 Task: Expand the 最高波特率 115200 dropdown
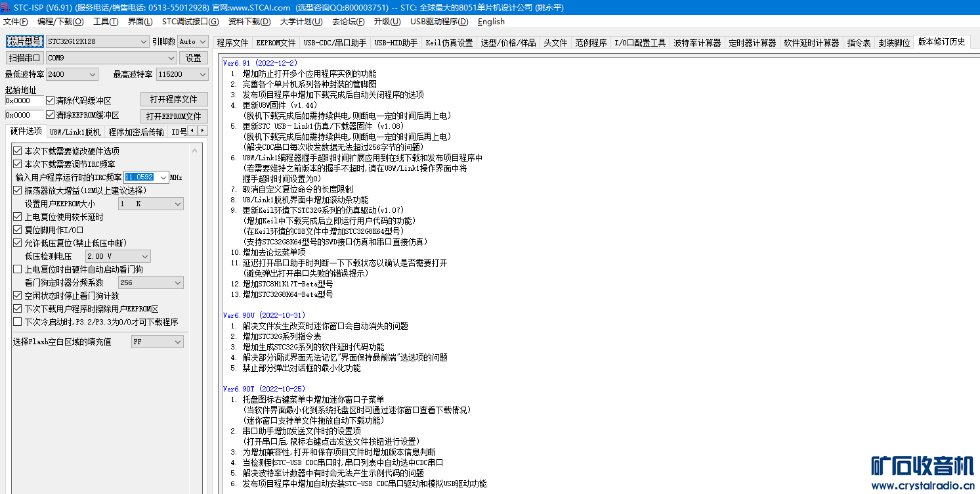click(182, 74)
